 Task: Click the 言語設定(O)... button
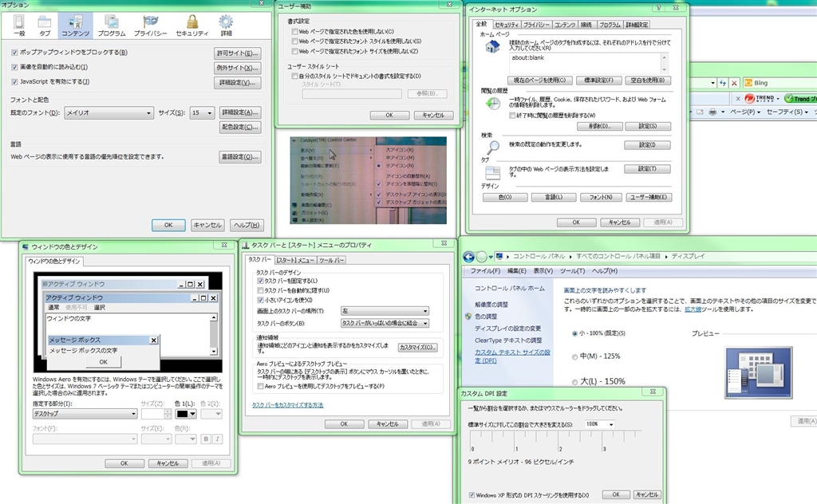click(240, 157)
